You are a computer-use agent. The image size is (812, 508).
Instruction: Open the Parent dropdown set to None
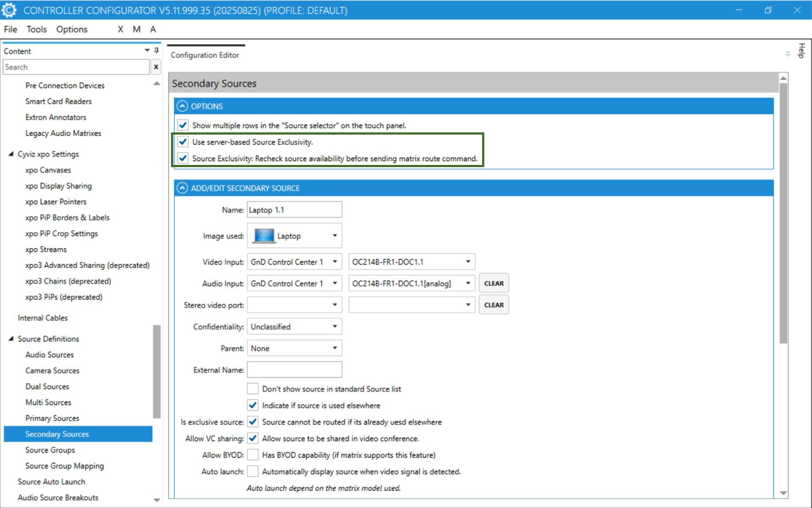coord(294,349)
